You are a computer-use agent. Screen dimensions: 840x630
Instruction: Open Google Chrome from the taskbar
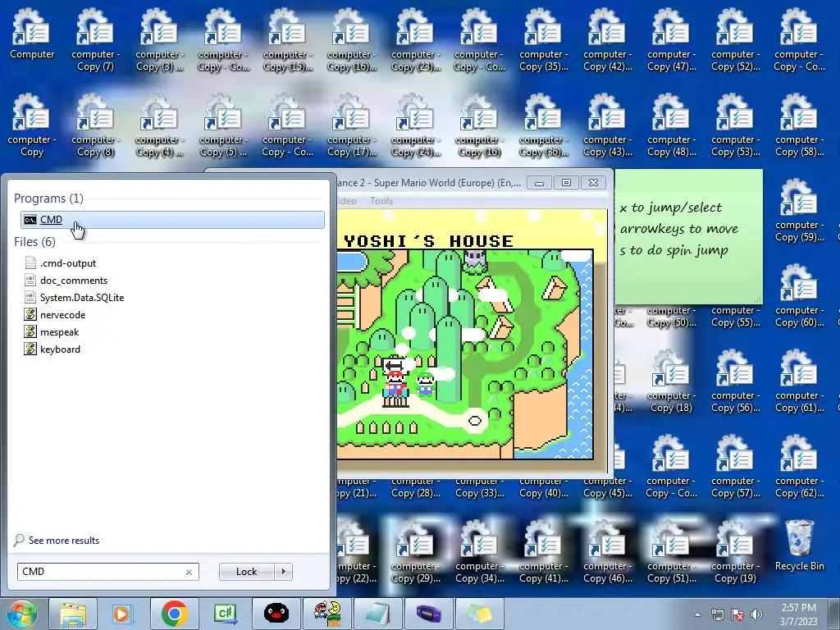[x=174, y=614]
